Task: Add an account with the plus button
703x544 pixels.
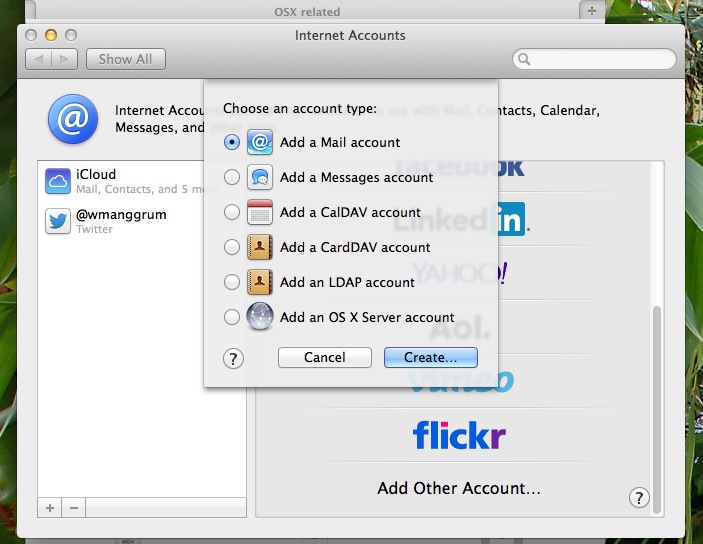Action: 50,508
